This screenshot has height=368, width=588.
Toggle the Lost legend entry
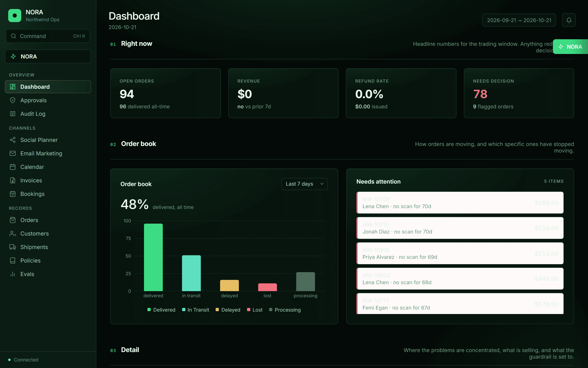coord(255,310)
